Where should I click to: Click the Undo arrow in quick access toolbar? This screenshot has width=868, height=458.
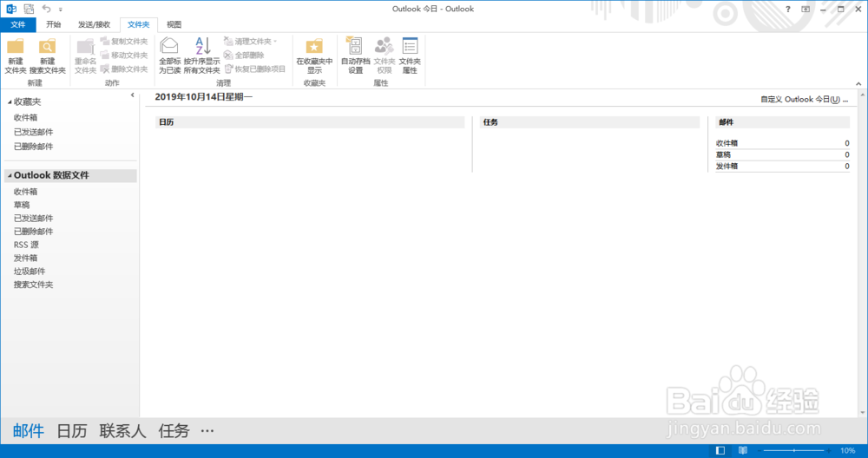(46, 9)
